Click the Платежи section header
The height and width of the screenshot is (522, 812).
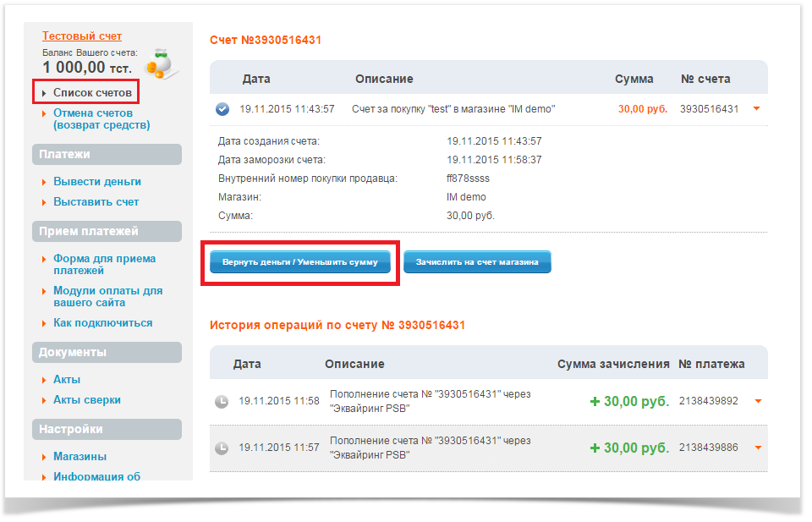tap(107, 154)
